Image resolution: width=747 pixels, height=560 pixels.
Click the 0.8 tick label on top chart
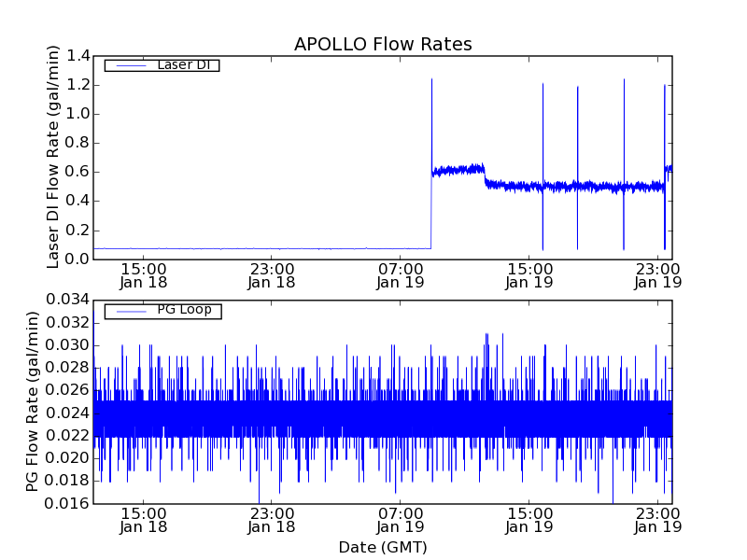(78, 144)
